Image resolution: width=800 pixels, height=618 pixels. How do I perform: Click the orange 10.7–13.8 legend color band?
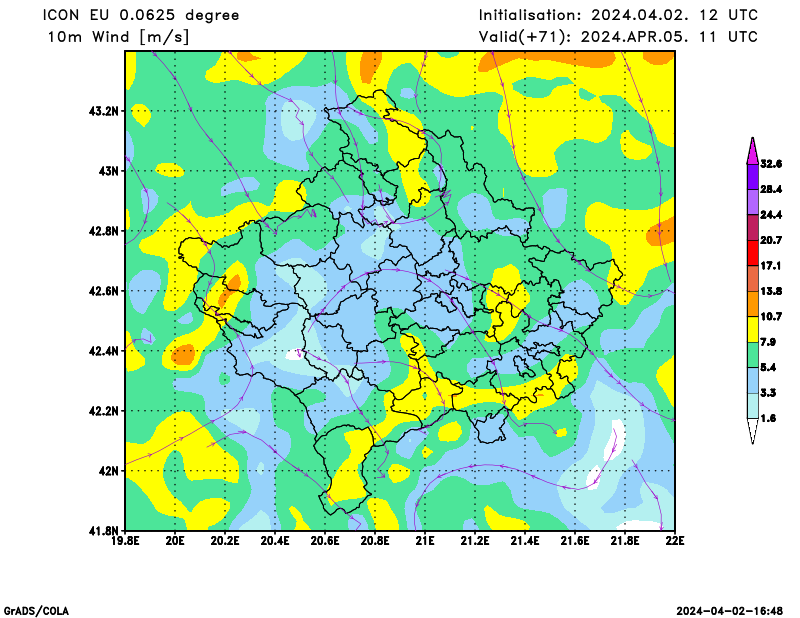pyautogui.click(x=753, y=304)
